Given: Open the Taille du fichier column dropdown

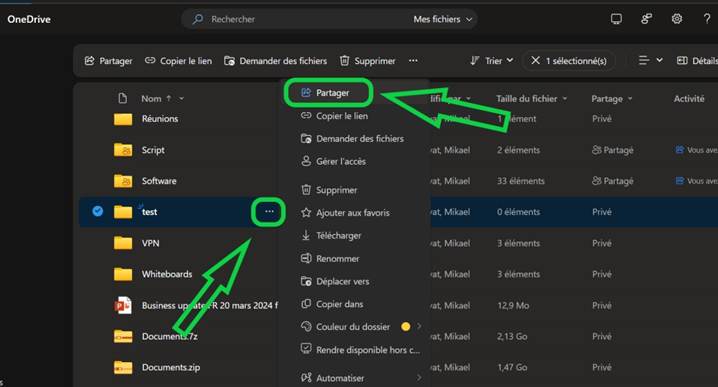Looking at the screenshot, I should click(x=531, y=98).
